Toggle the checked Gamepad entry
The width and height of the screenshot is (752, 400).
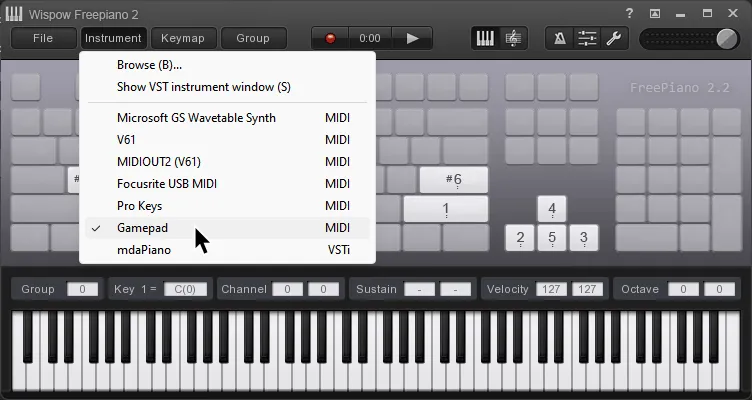coord(227,228)
